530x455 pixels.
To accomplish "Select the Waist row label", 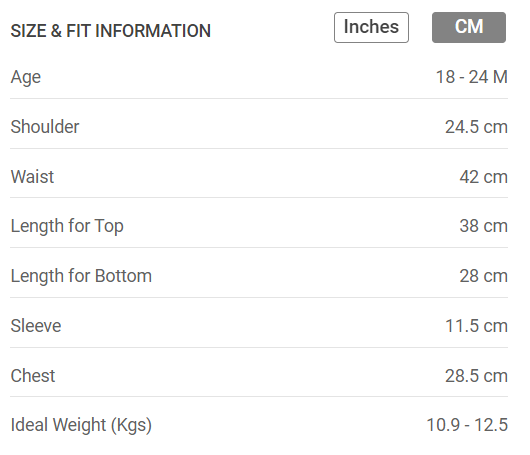I will click(32, 176).
